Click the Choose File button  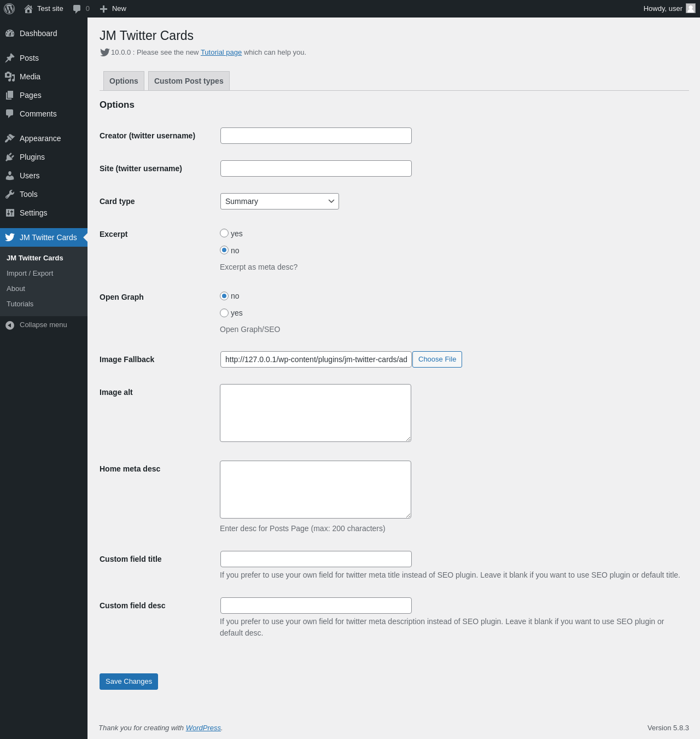(x=437, y=359)
